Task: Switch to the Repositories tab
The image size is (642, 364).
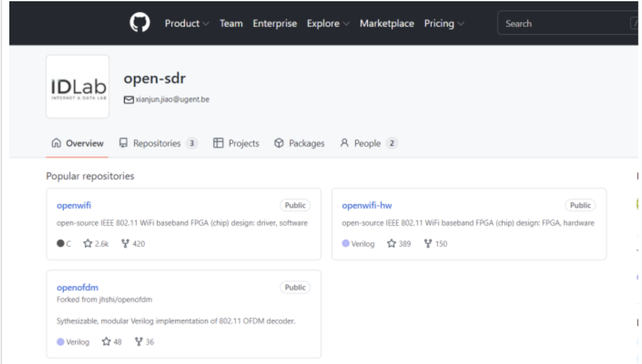Action: pyautogui.click(x=158, y=143)
